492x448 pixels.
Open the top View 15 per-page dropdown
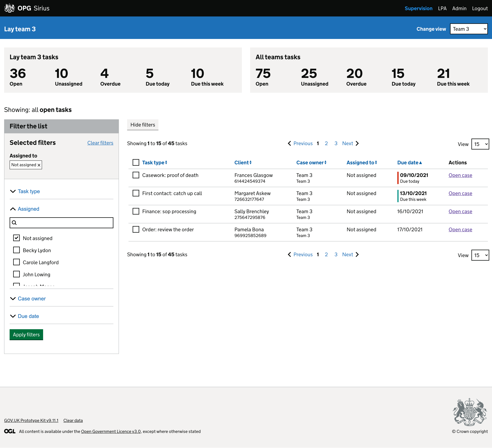[480, 144]
